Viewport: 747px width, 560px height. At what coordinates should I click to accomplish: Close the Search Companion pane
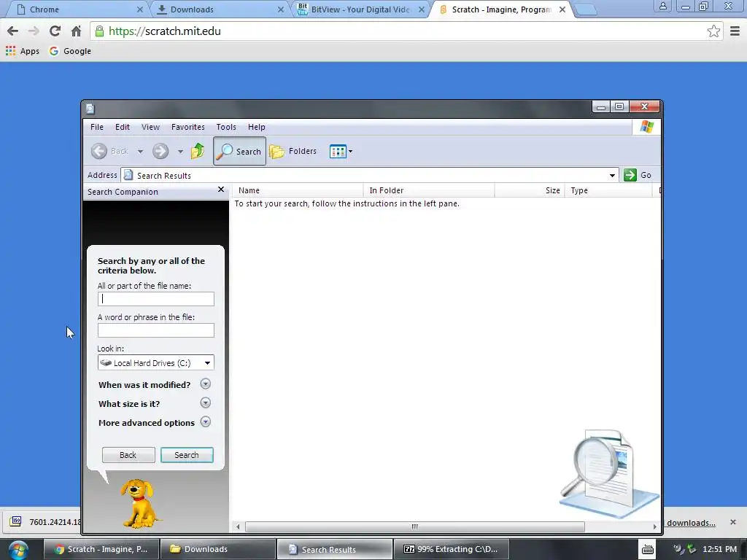(220, 190)
